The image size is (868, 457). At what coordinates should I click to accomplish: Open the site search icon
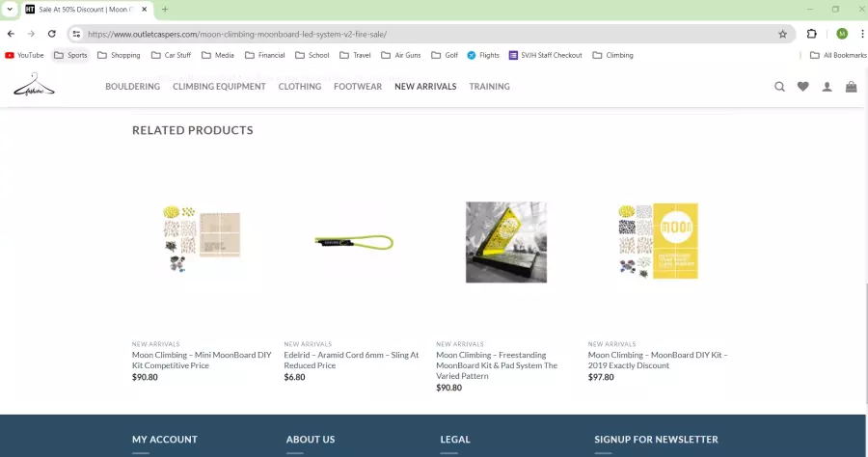click(779, 87)
